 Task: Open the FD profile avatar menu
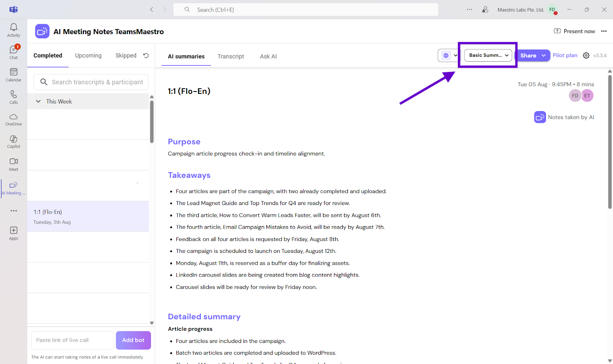click(552, 10)
